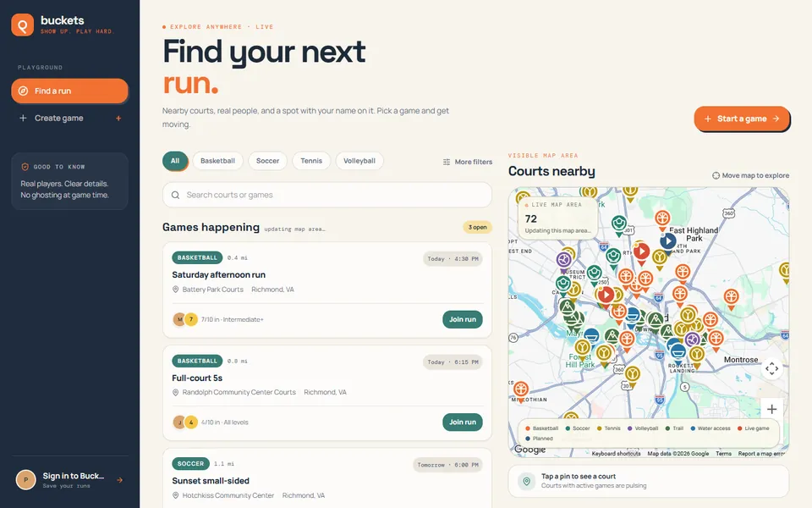The width and height of the screenshot is (812, 508).
Task: Select the dark blue planned-game play pin
Action: click(667, 241)
